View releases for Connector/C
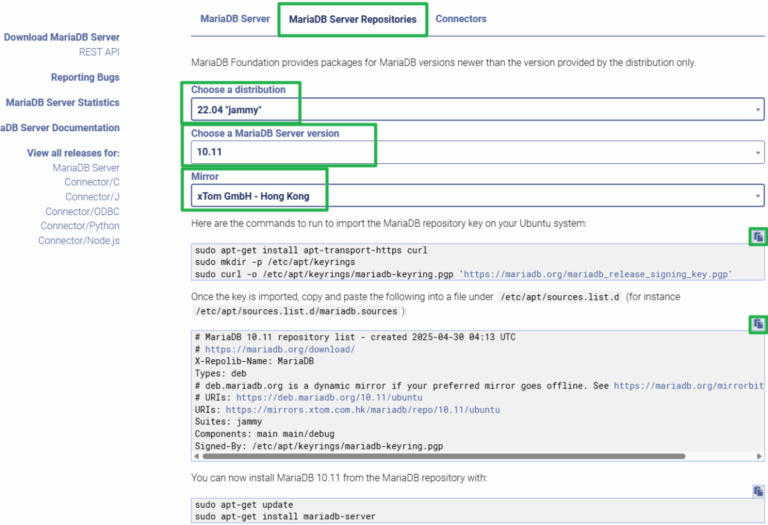 point(92,182)
